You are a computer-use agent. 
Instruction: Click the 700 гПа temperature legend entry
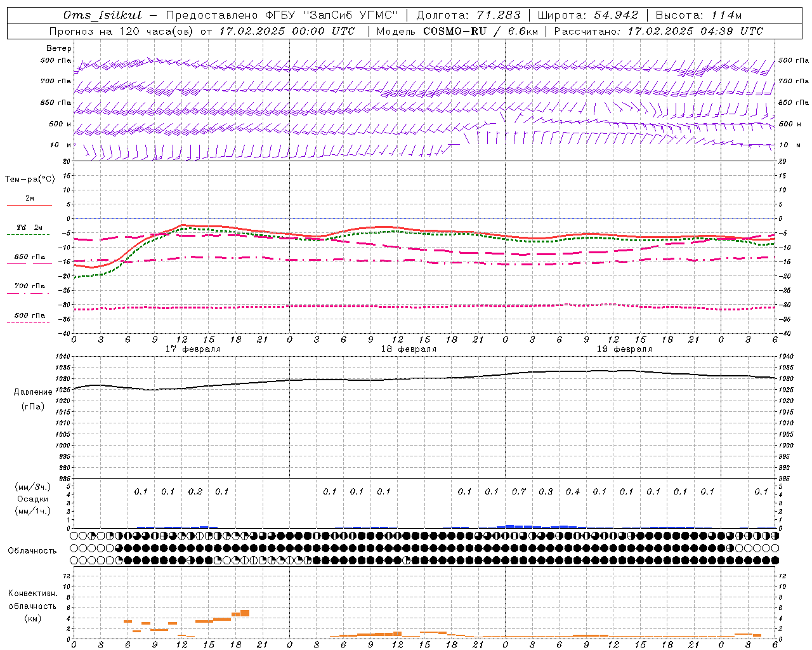(x=29, y=286)
